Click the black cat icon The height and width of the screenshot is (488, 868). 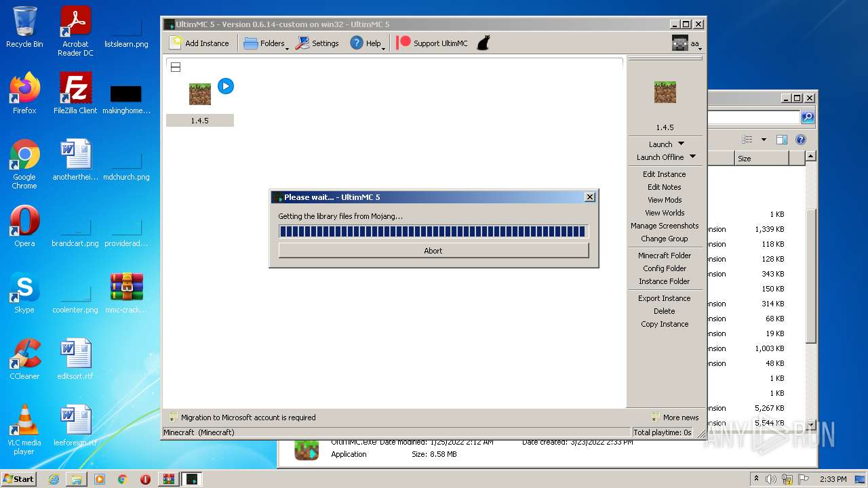(483, 43)
